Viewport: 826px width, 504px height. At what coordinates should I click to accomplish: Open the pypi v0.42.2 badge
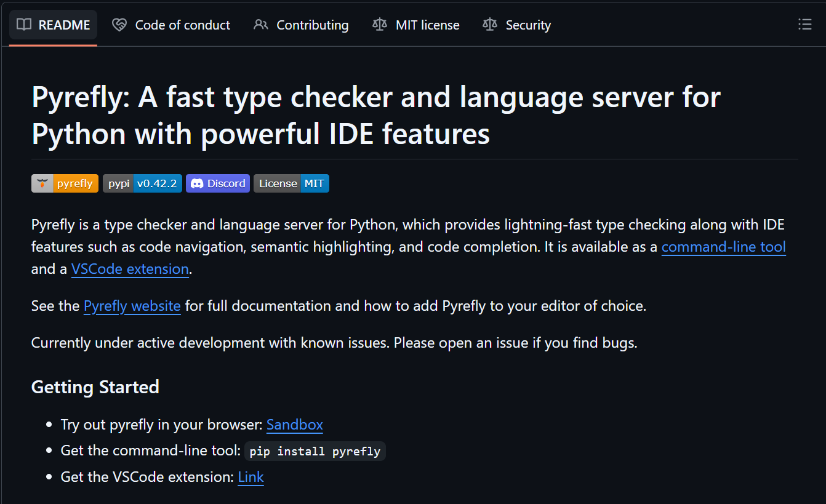click(142, 183)
